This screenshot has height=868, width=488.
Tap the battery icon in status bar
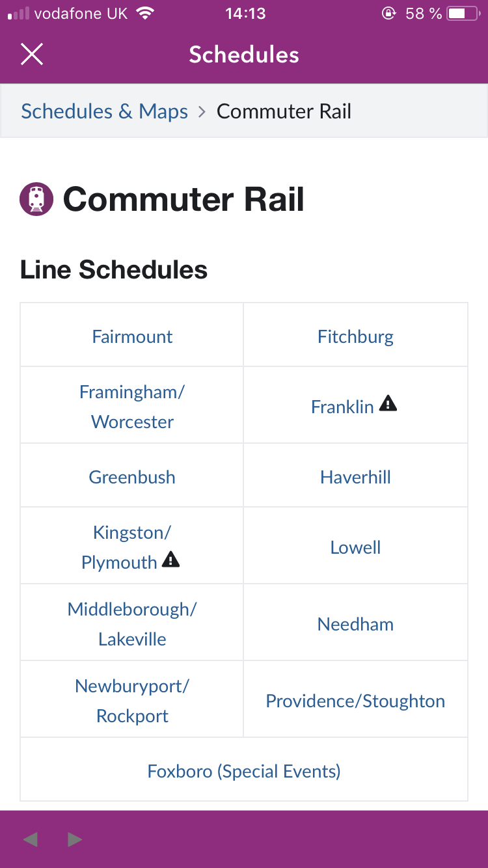click(463, 14)
